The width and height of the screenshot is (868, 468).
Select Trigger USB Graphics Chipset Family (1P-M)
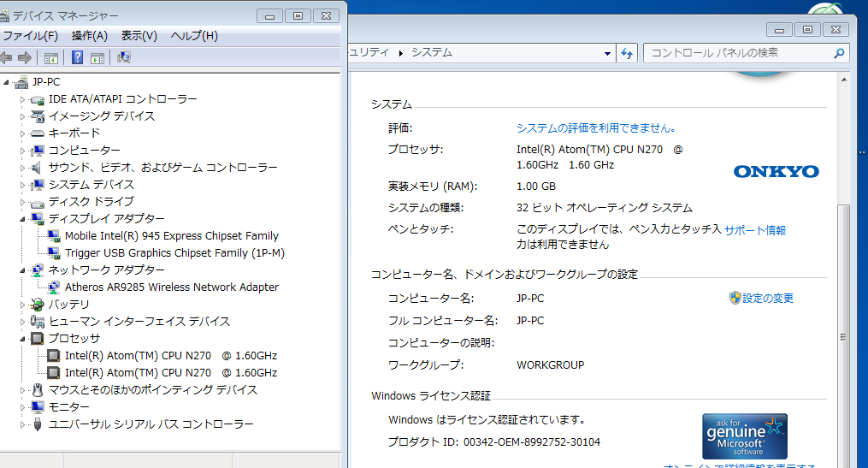click(x=175, y=253)
